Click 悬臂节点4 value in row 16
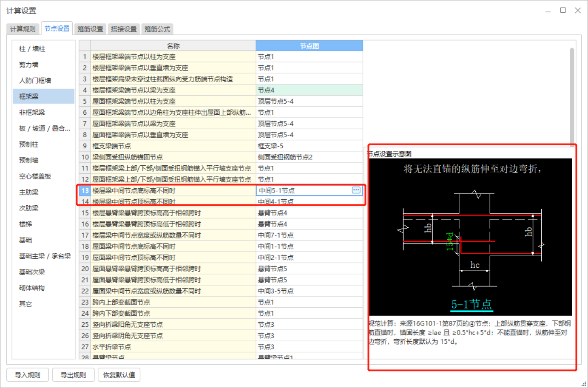The width and height of the screenshot is (588, 388). (x=310, y=224)
